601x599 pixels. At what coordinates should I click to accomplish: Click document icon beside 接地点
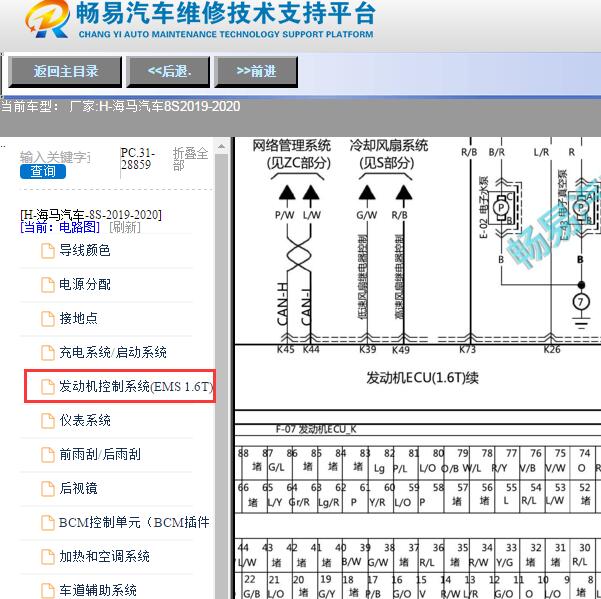[48, 319]
